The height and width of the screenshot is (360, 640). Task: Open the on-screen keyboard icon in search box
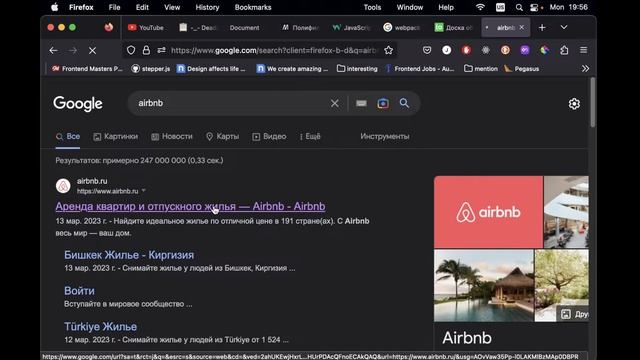coord(361,103)
